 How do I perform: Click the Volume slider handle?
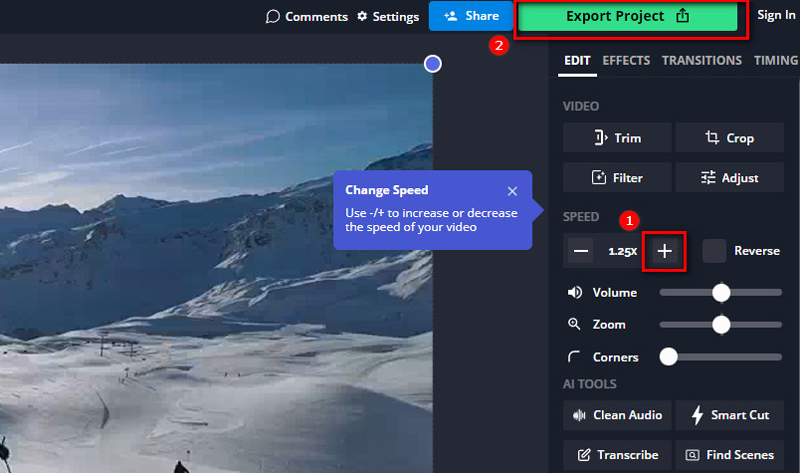pos(721,292)
